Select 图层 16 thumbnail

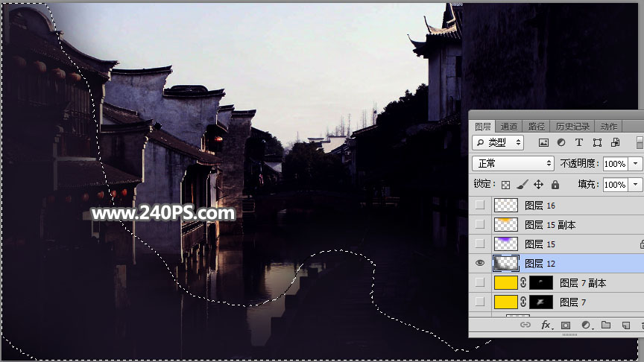[x=505, y=205]
